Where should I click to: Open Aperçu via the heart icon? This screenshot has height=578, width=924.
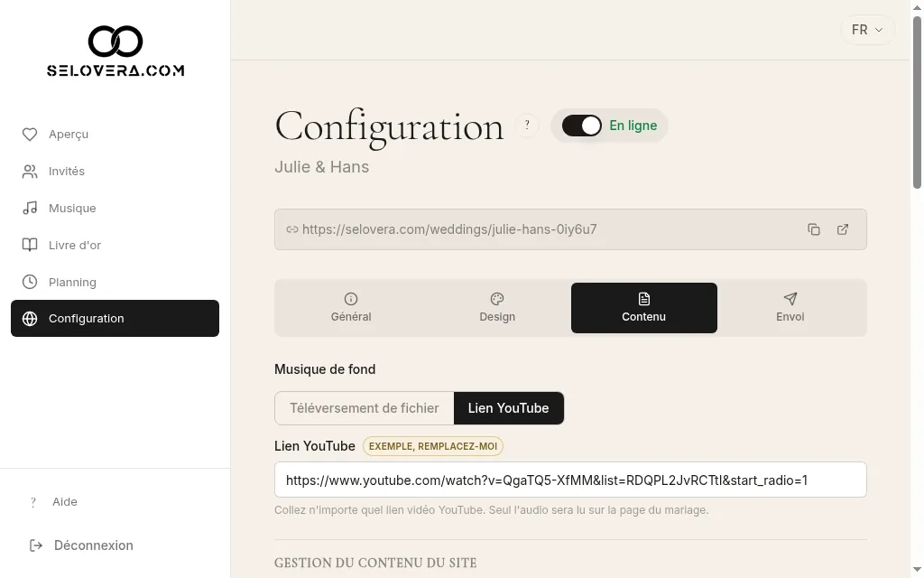tap(30, 135)
